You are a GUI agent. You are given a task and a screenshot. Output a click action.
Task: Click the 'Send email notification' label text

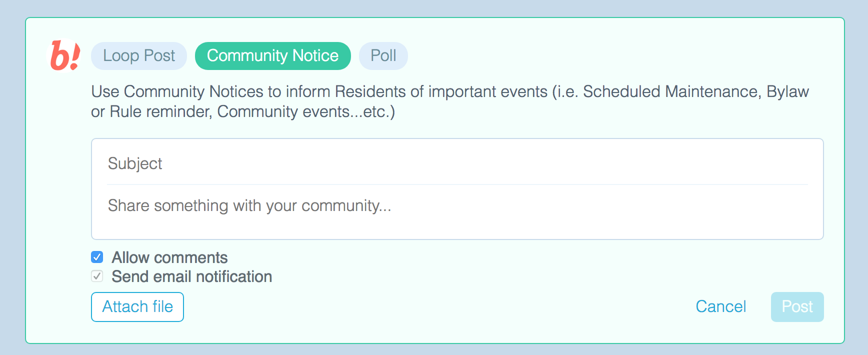[x=191, y=276]
